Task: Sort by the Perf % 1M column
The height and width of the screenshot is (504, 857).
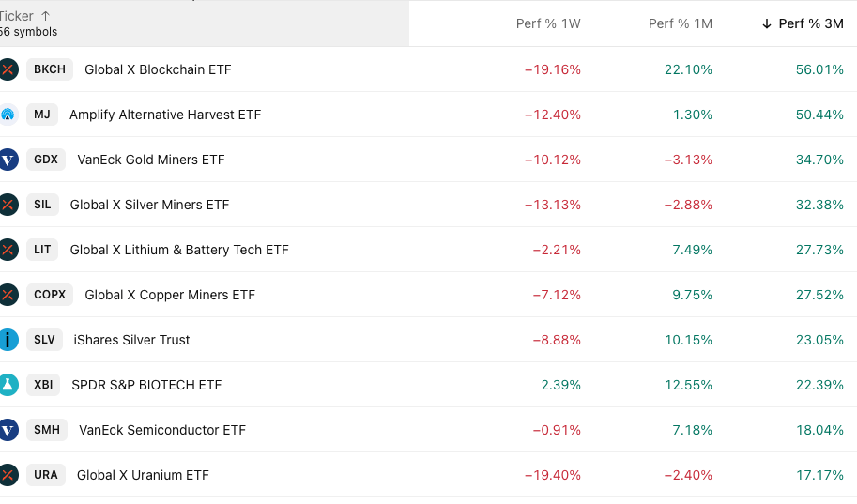Action: coord(681,23)
